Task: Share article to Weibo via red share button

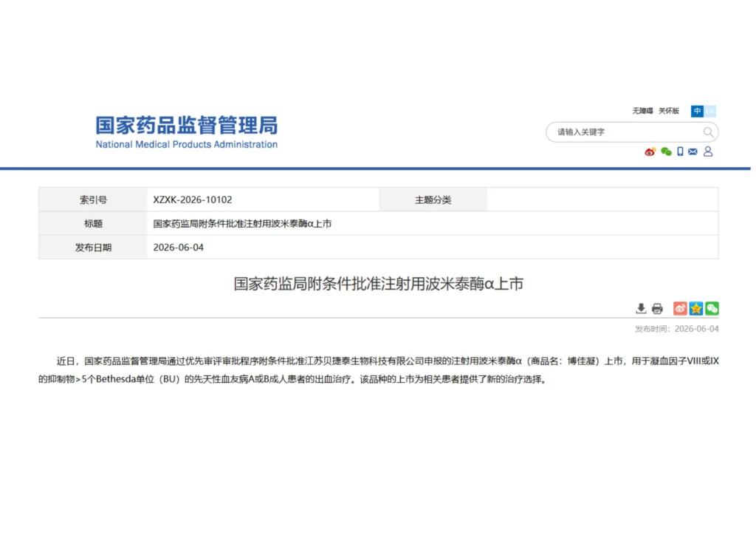Action: pos(680,308)
